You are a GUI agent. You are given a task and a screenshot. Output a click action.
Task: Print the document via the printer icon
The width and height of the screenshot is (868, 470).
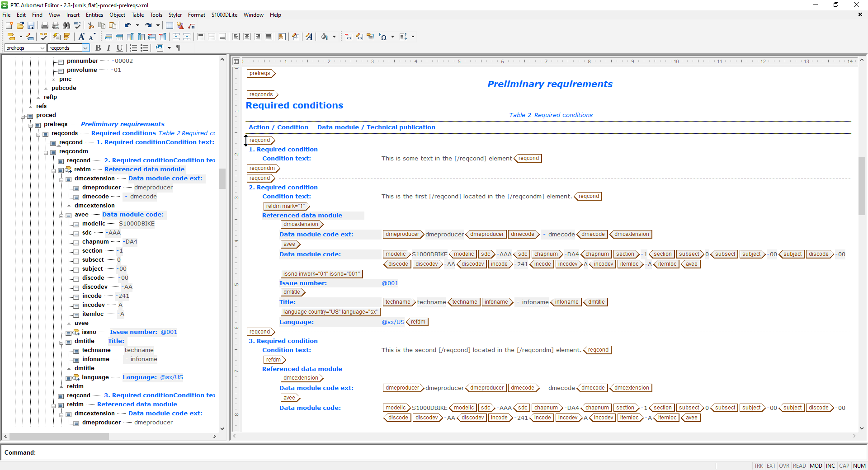[44, 26]
